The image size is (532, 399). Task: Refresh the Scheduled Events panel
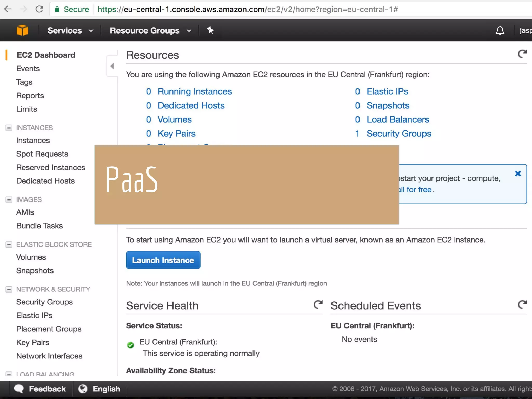pos(522,304)
